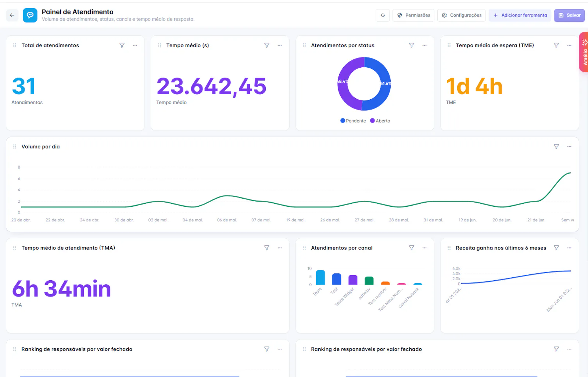Click drag handle of TMA card
588x377 pixels.
(x=15, y=248)
